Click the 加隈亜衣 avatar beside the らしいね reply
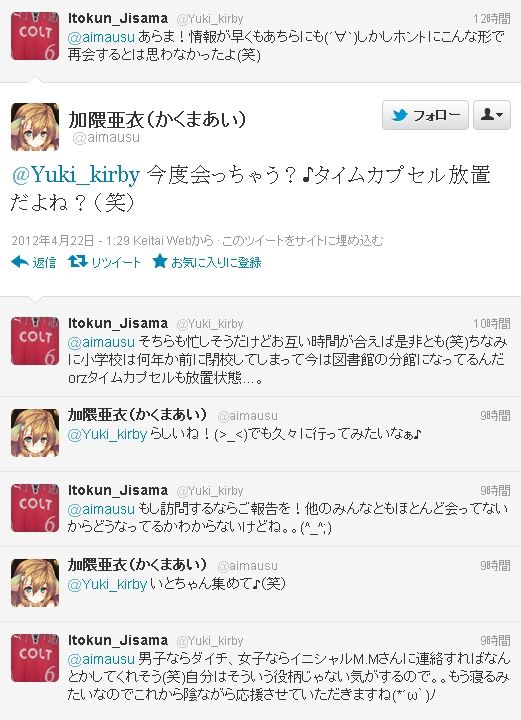Image resolution: width=521 pixels, height=720 pixels. [x=35, y=433]
